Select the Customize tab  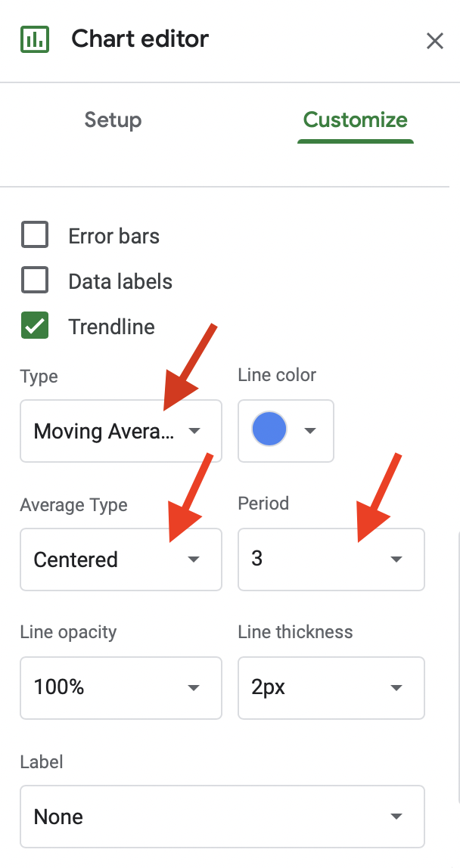click(356, 120)
